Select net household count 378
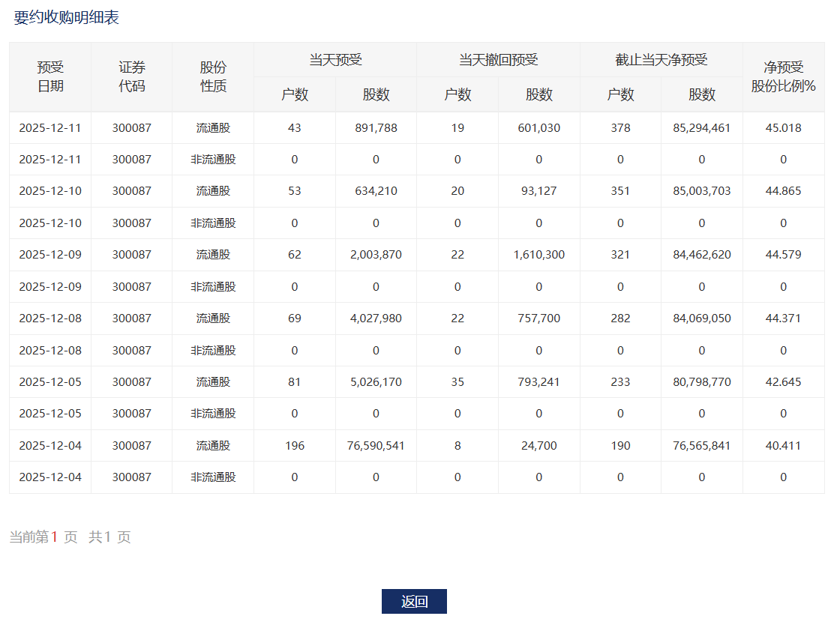 620,128
